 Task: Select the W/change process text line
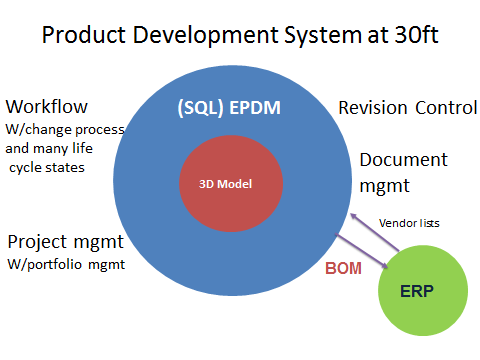tap(65, 130)
